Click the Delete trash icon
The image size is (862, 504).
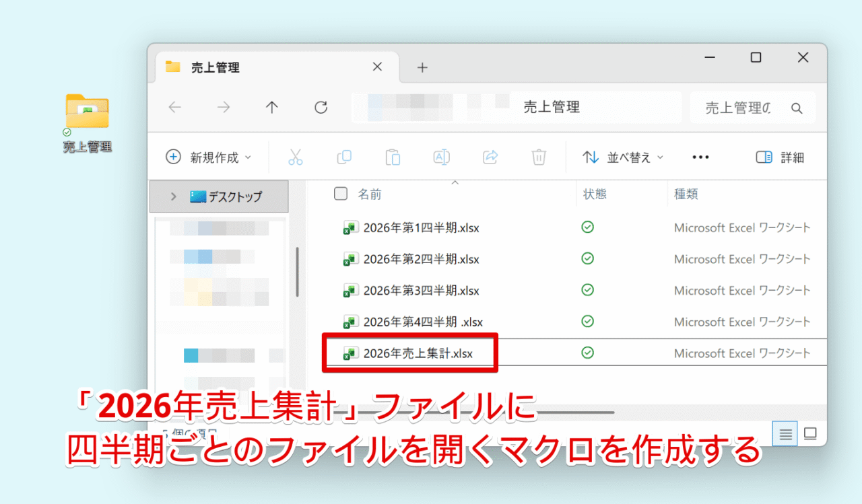click(x=538, y=157)
